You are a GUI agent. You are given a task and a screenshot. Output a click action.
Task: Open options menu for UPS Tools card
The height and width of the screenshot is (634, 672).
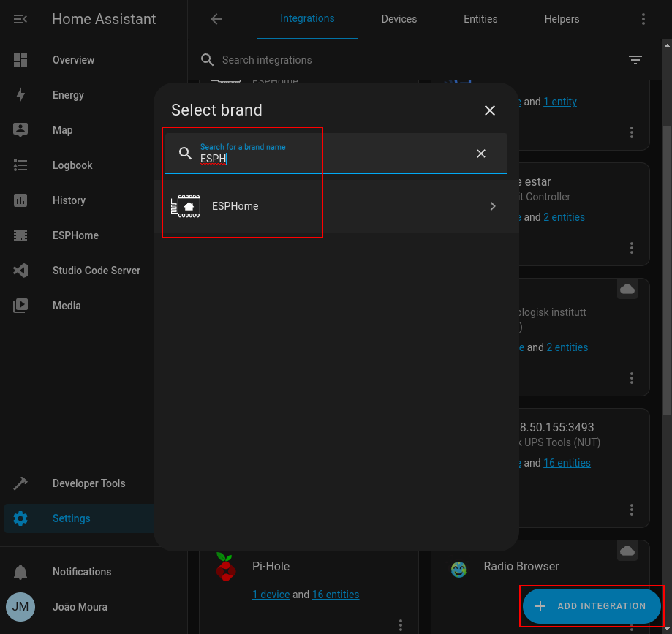[x=632, y=510]
